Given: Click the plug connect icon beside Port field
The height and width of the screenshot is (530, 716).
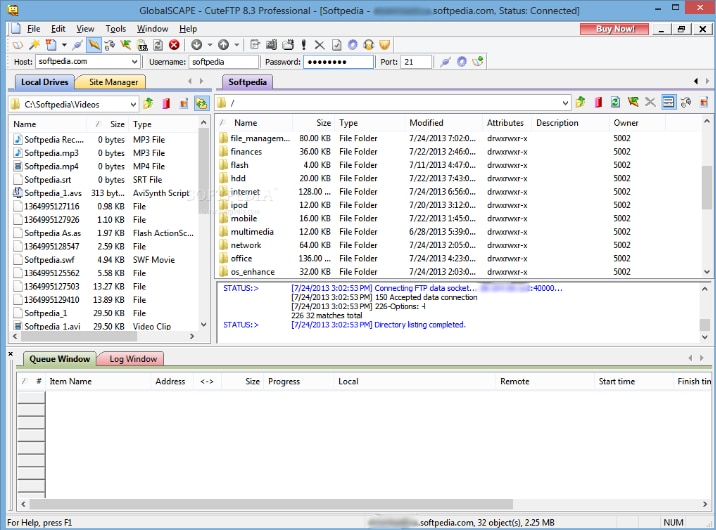Looking at the screenshot, I should pyautogui.click(x=445, y=62).
